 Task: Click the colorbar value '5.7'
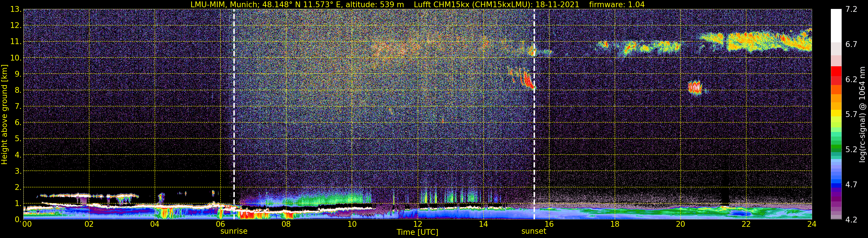(851, 115)
